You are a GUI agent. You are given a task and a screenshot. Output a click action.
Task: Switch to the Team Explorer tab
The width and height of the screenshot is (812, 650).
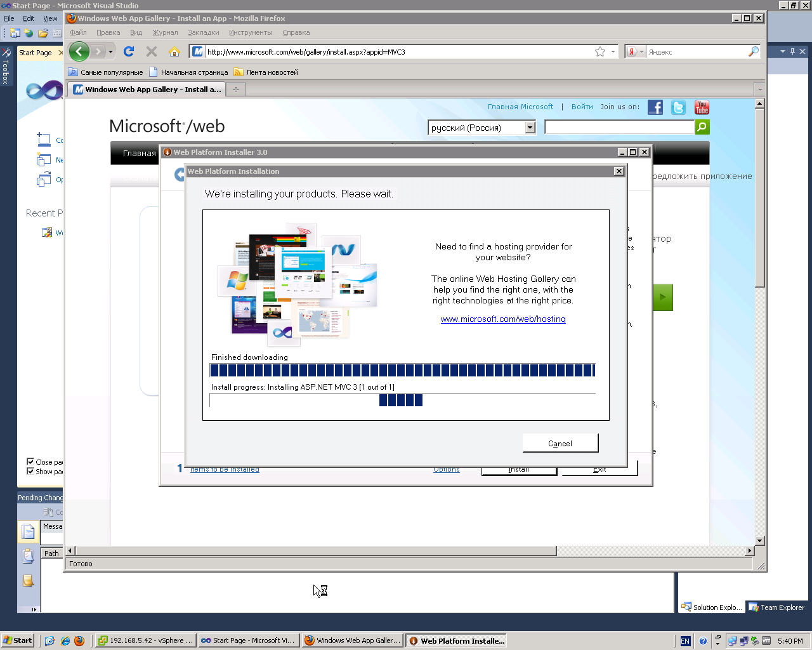777,607
